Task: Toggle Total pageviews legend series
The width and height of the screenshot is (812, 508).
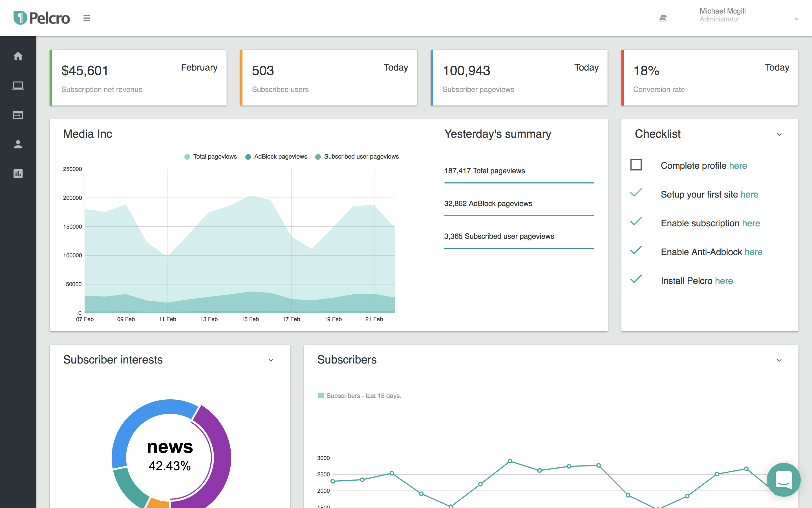Action: tap(210, 157)
